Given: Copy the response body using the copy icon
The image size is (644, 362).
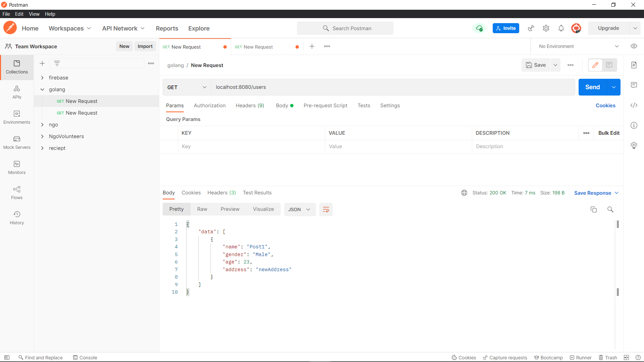Looking at the screenshot, I should point(594,209).
